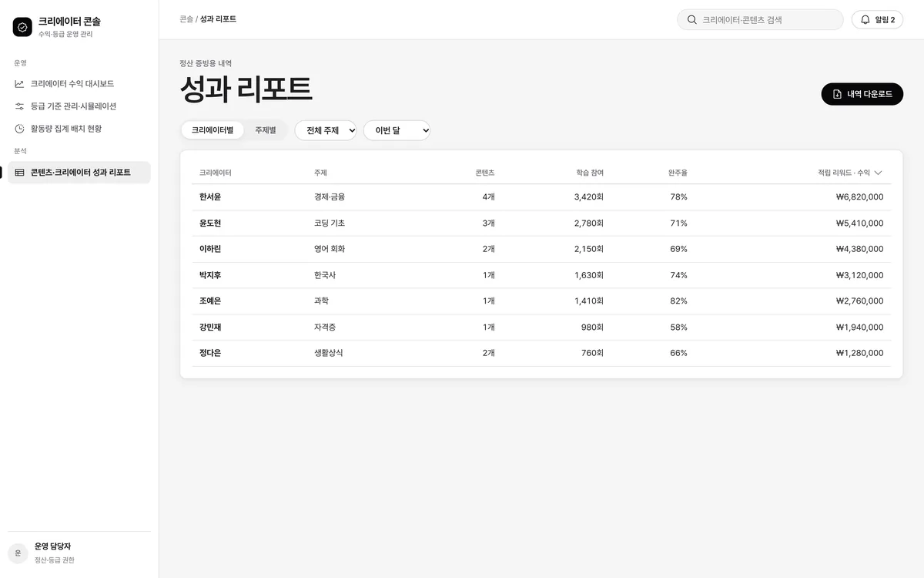This screenshot has height=578, width=924.
Task: Click the 성과 리포트 breadcrumb
Action: click(x=218, y=19)
